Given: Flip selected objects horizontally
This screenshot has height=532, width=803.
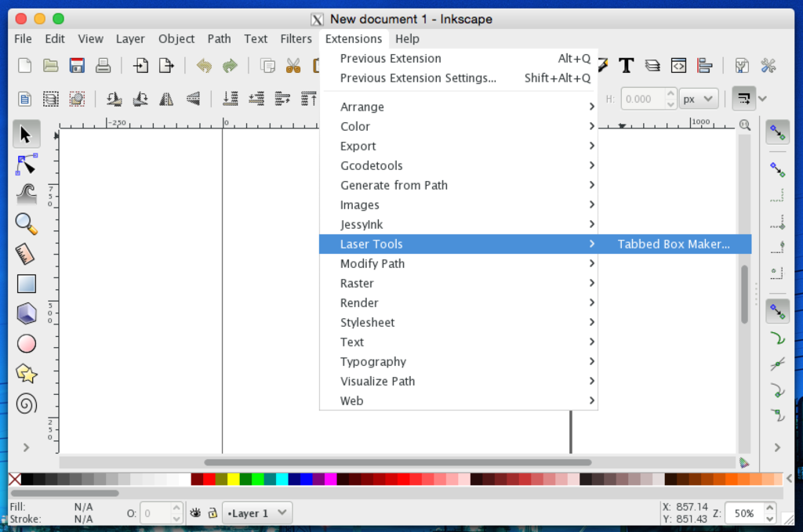Looking at the screenshot, I should [x=166, y=98].
